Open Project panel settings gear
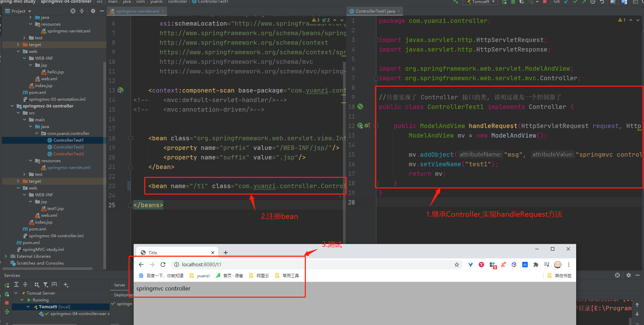Viewport: 644px width, 325px height. click(93, 11)
